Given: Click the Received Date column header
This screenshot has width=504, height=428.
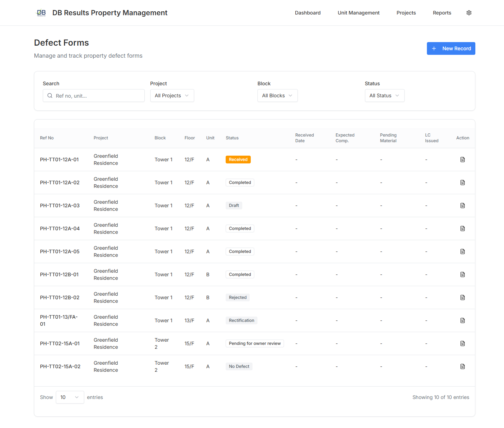Looking at the screenshot, I should pyautogui.click(x=305, y=138).
